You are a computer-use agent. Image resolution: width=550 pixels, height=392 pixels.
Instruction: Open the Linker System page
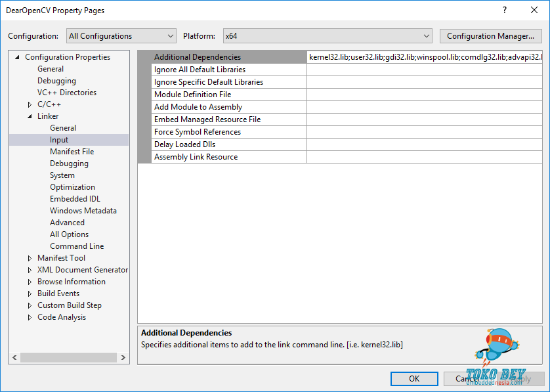62,175
